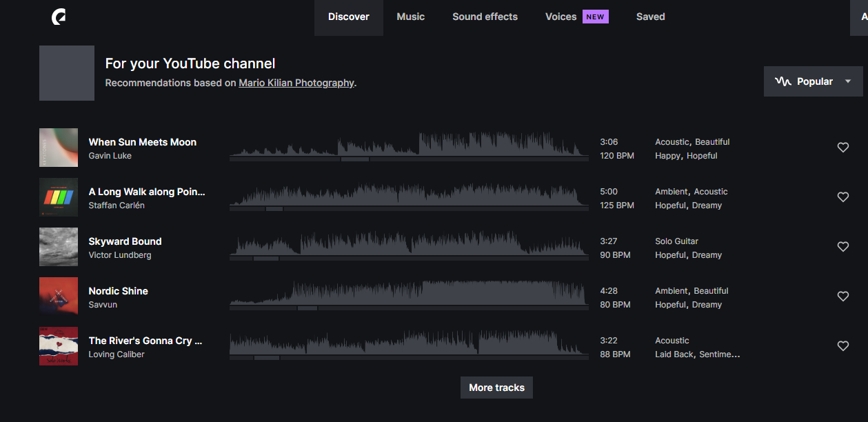Click Acoustic tag on River's Gonna Cry row
This screenshot has height=422, width=868.
672,341
